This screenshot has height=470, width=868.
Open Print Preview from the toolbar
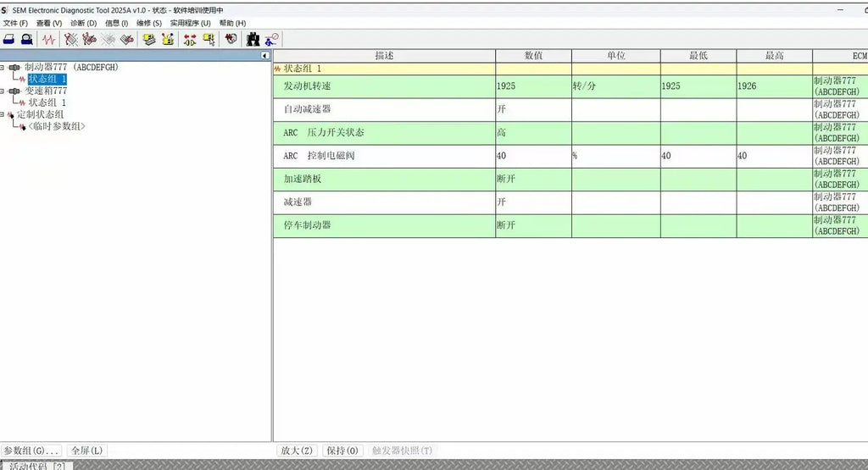(26, 39)
